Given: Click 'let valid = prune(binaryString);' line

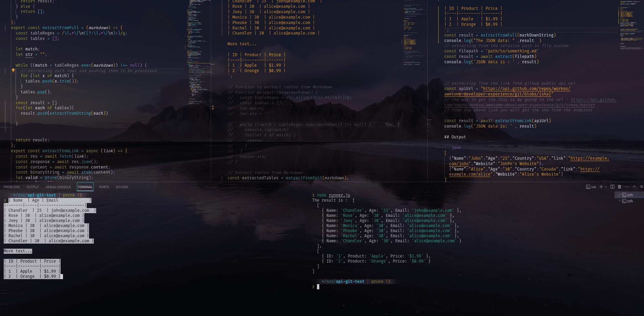Looking at the screenshot, I should click(54, 178).
